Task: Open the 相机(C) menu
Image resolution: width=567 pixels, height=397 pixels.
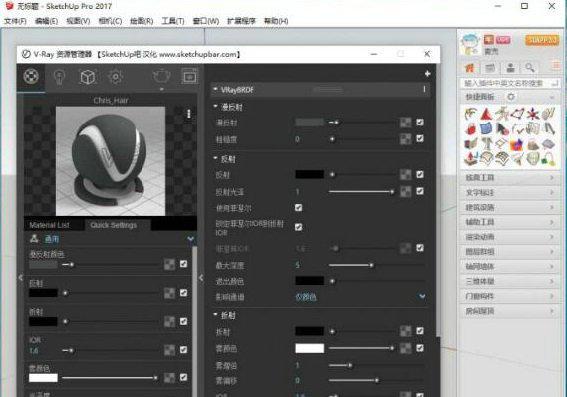Action: click(110, 21)
